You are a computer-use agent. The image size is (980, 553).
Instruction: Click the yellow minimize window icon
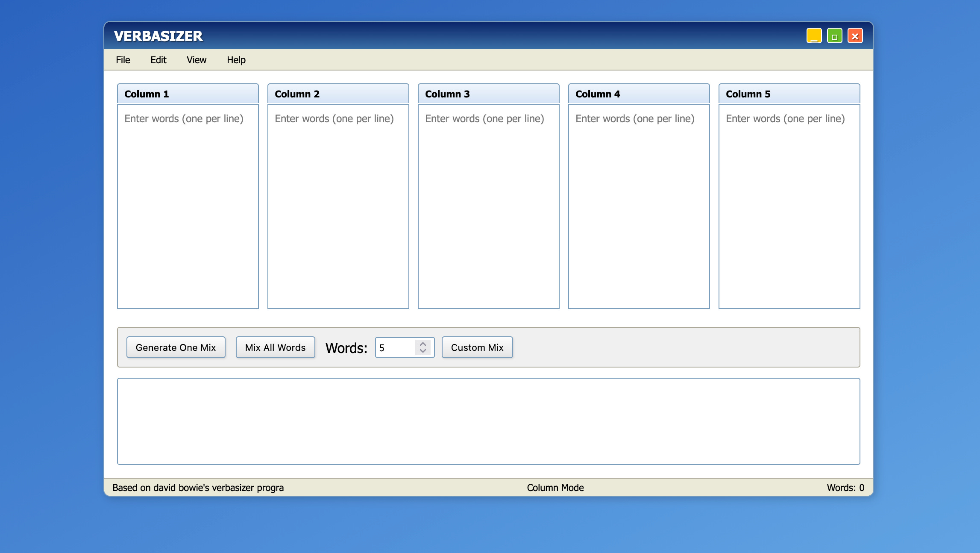[x=814, y=36]
